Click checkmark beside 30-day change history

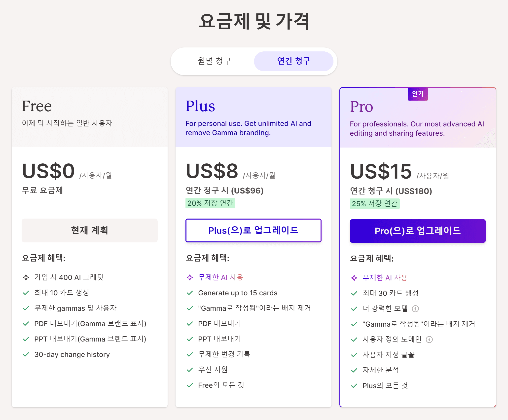26,354
